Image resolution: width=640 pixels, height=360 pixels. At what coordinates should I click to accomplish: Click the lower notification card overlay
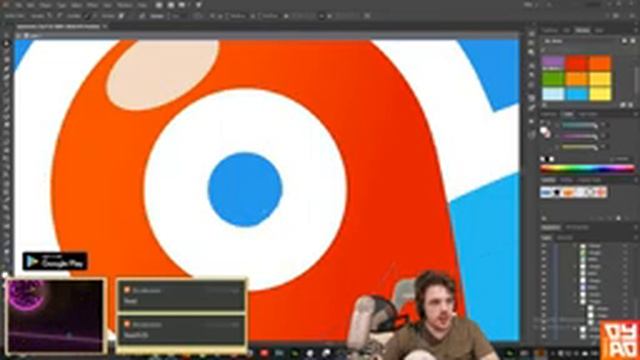[x=181, y=330]
